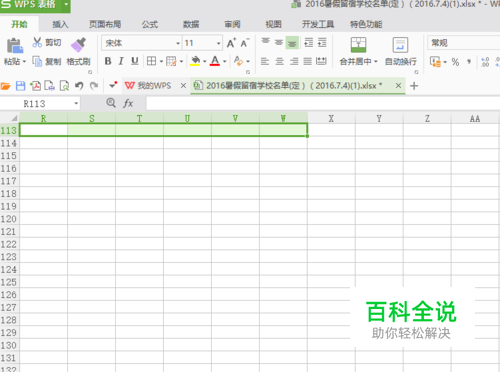Image resolution: width=500 pixels, height=372 pixels.
Task: Decrease font size with A- icon
Action: [245, 43]
